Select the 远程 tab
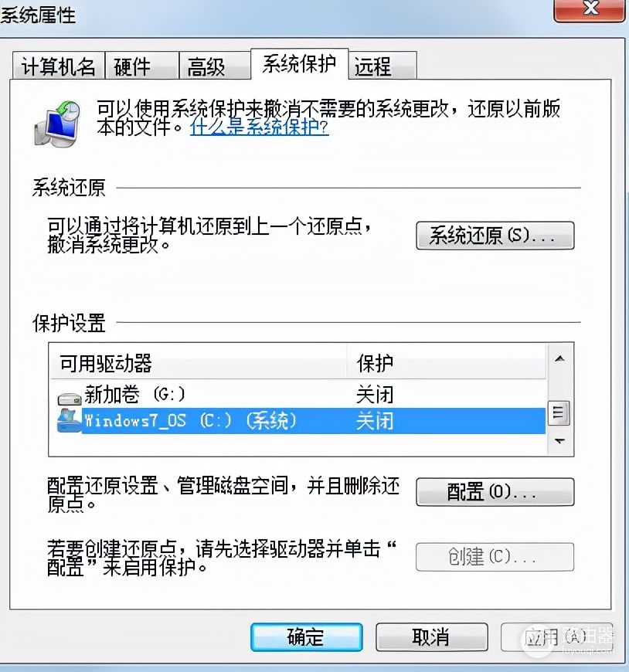629x672 pixels. point(383,66)
